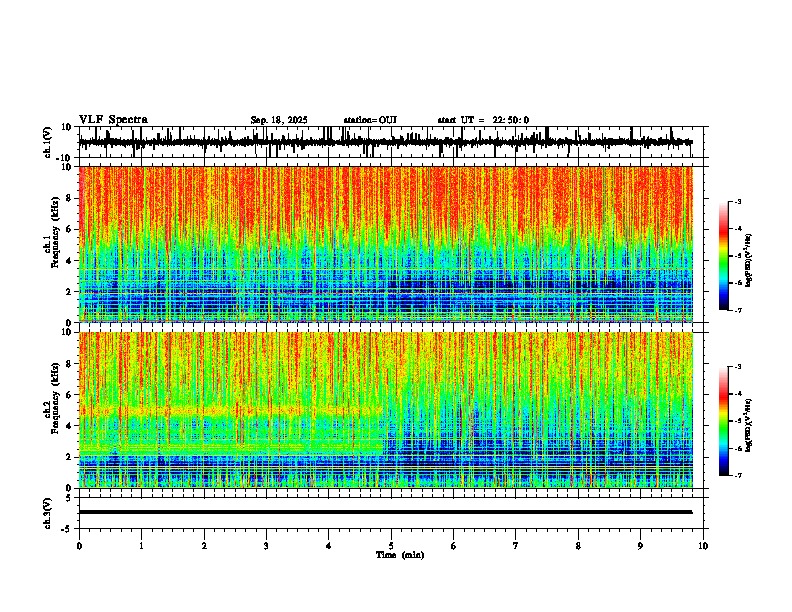Click the thick black ch.3 voltage line
Image resolution: width=792 pixels, height=612 pixels.
385,512
